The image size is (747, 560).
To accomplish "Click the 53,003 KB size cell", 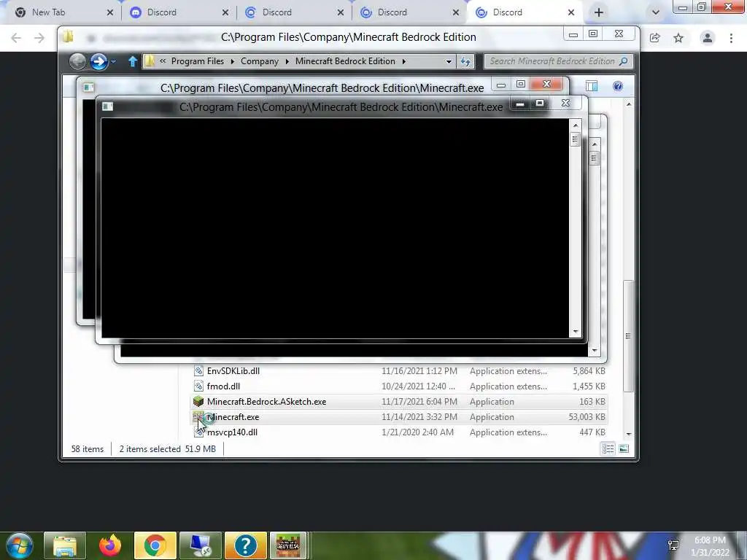I will [x=587, y=417].
